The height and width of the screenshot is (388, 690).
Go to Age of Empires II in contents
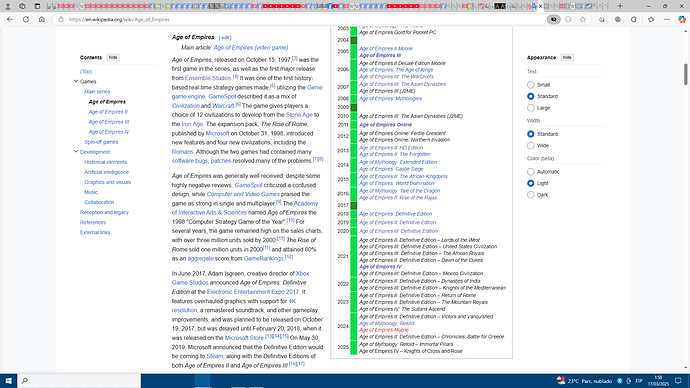(108, 112)
